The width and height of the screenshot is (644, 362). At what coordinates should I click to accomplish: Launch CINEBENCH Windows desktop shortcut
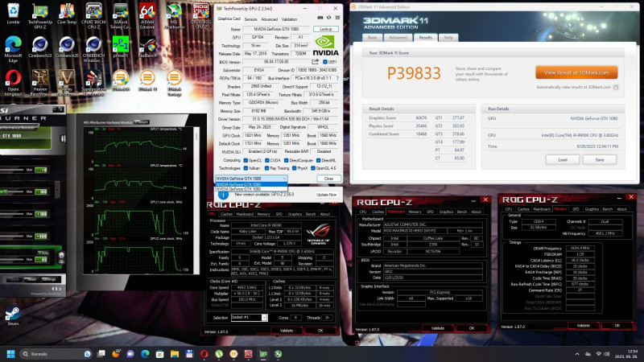pos(93,49)
